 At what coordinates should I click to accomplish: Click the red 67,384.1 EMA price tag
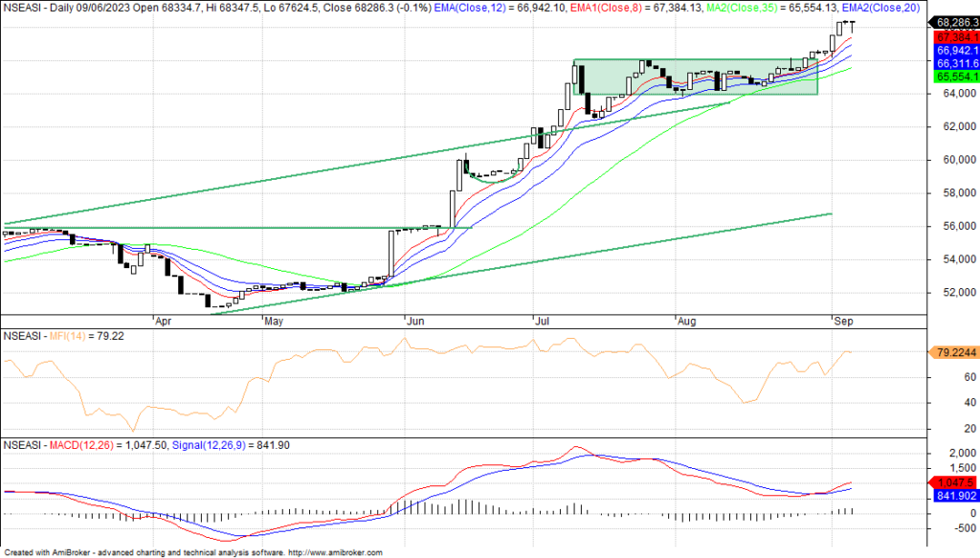click(954, 36)
